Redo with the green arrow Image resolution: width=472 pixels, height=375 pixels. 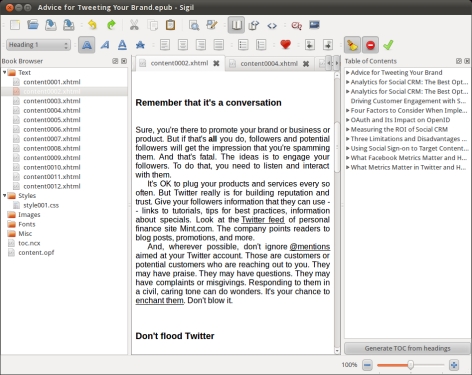pos(111,25)
